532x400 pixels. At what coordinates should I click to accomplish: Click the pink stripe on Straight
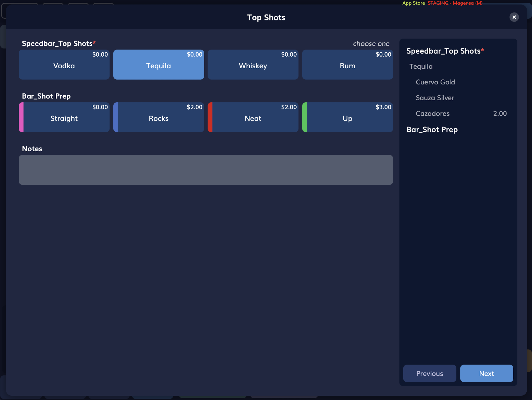click(21, 117)
